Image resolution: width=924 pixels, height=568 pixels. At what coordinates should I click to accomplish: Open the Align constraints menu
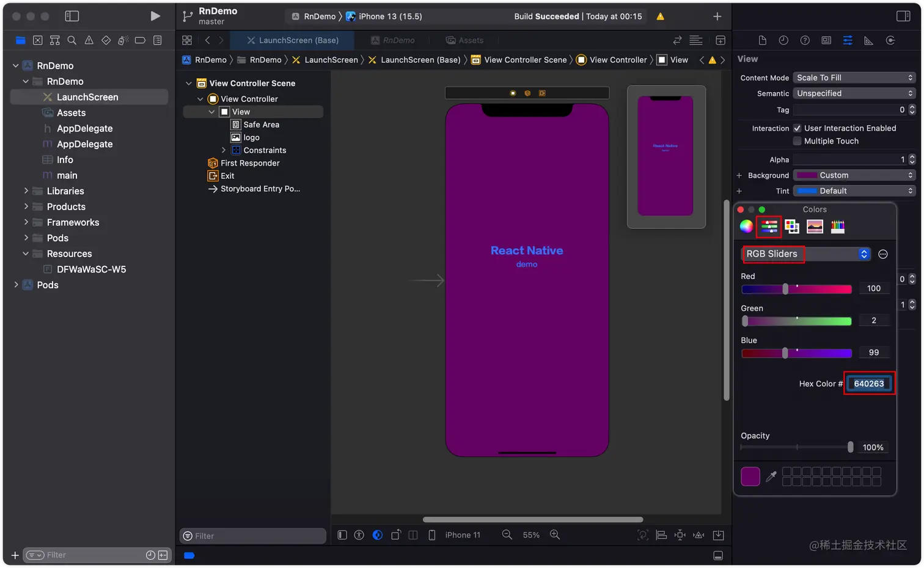[661, 535]
